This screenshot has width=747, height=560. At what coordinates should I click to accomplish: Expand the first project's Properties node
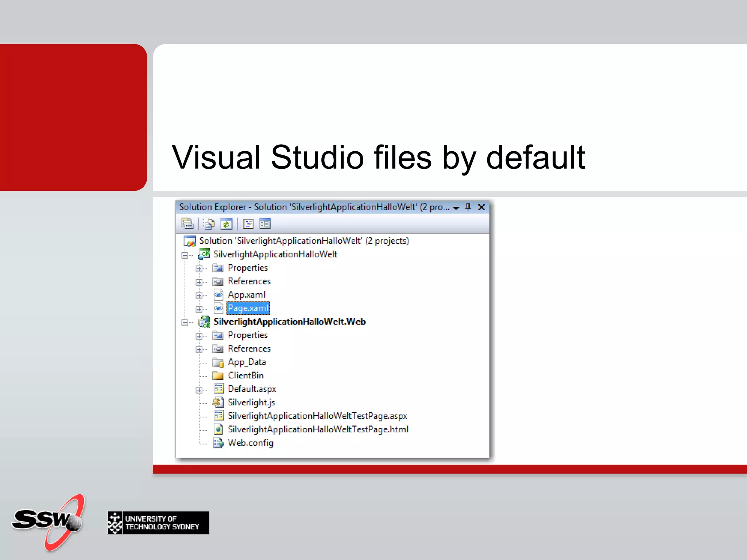tap(199, 269)
